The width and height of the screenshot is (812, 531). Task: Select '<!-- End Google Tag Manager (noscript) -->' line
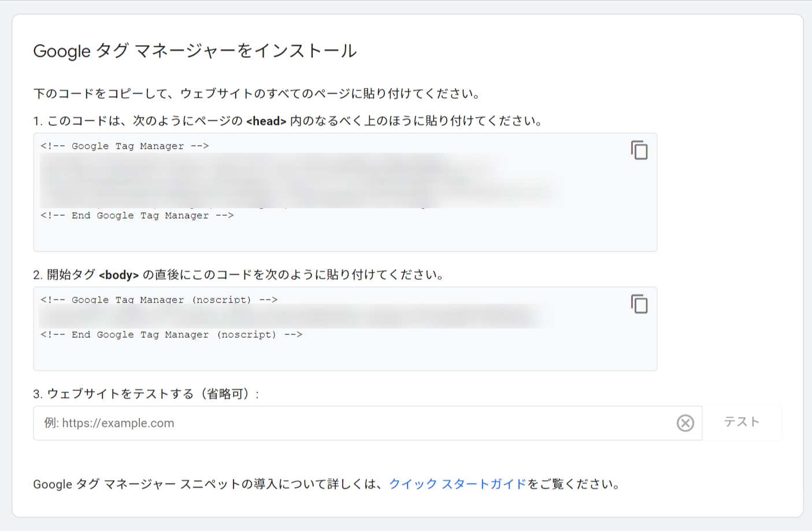coord(172,334)
